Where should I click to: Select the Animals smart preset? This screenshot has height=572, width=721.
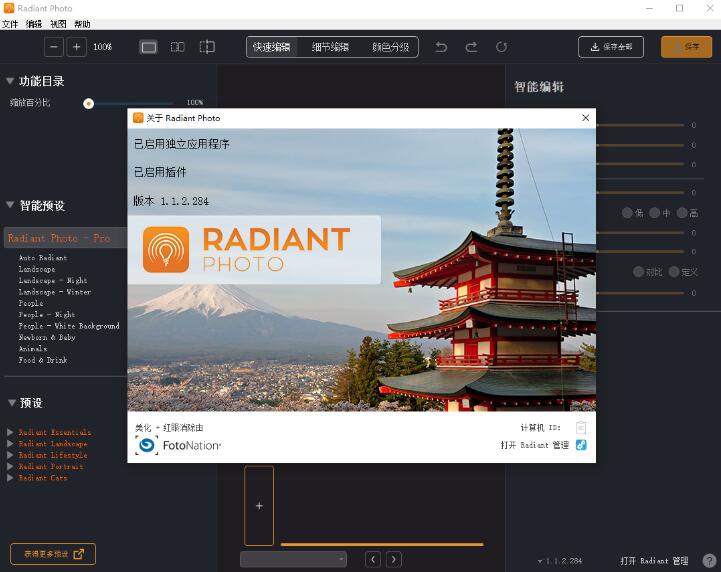click(x=33, y=349)
